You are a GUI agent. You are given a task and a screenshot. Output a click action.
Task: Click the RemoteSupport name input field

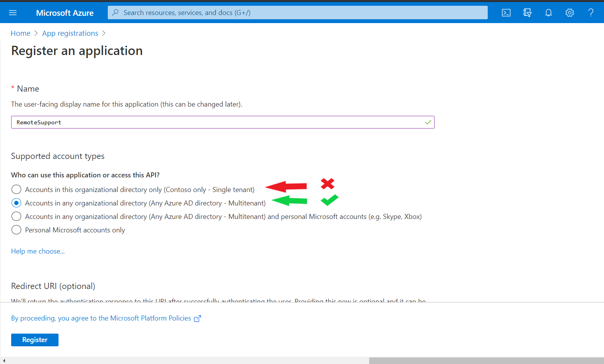pos(223,122)
